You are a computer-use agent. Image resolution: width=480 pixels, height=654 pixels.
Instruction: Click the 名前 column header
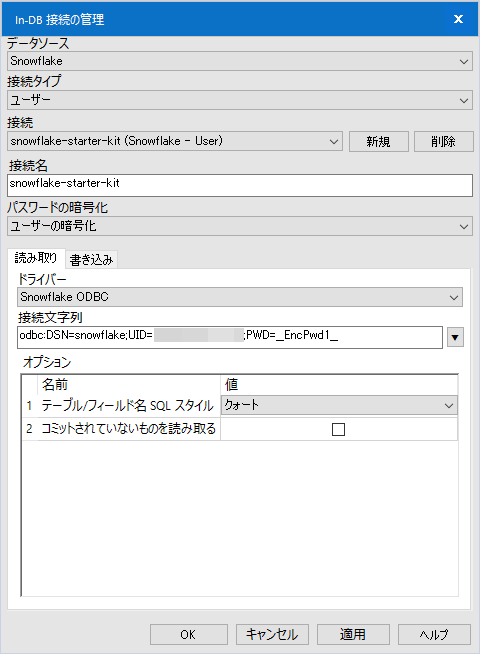(x=129, y=385)
